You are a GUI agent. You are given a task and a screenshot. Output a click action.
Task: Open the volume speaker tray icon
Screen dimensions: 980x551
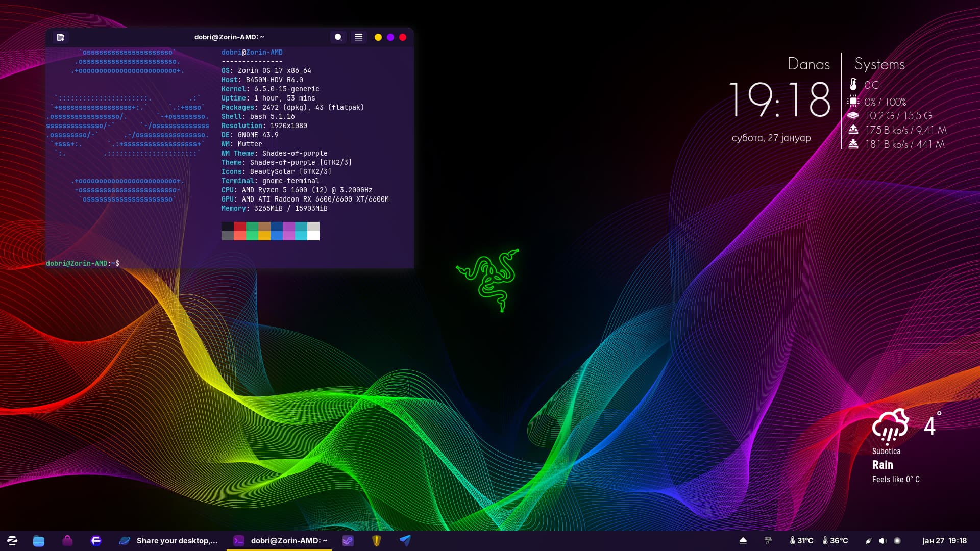point(883,541)
